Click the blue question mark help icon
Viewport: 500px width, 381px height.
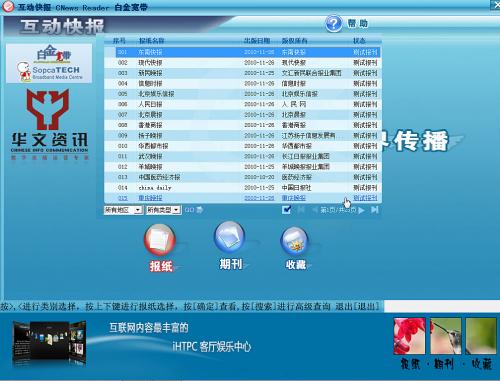333,23
